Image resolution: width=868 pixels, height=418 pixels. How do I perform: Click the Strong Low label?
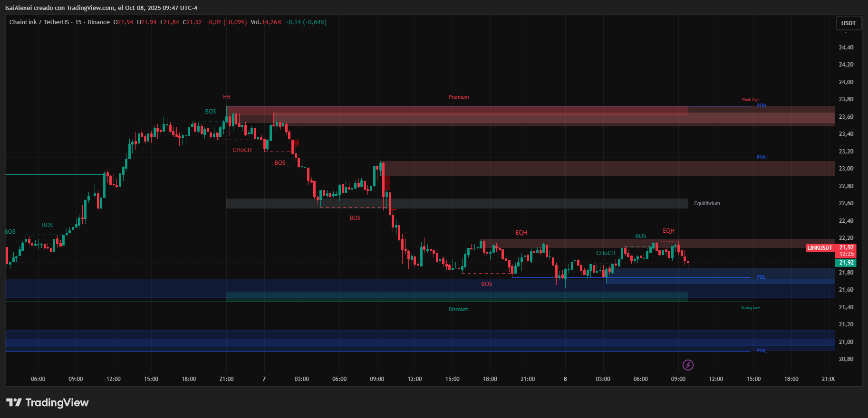pyautogui.click(x=750, y=308)
